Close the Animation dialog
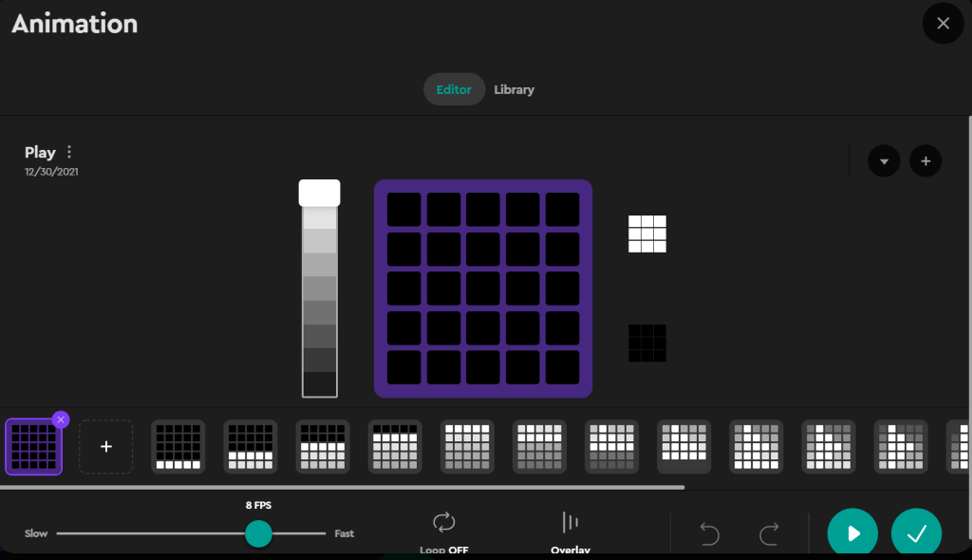Viewport: 972px width, 560px height. 943,24
